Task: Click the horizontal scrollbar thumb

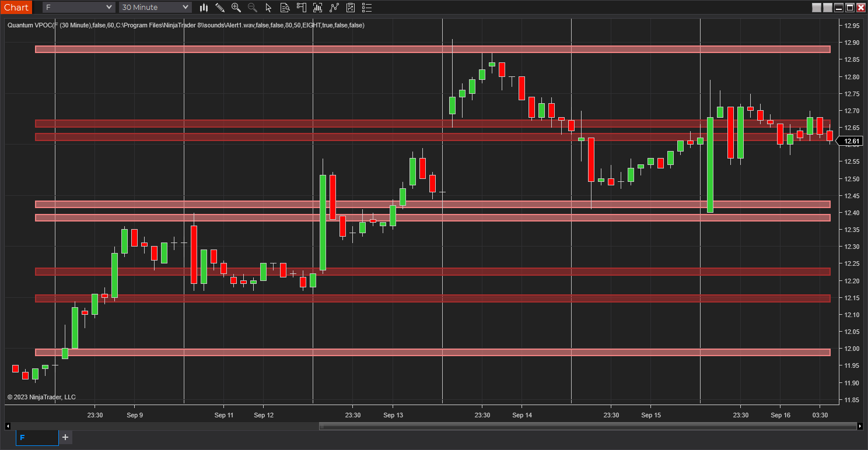Action: [x=587, y=426]
